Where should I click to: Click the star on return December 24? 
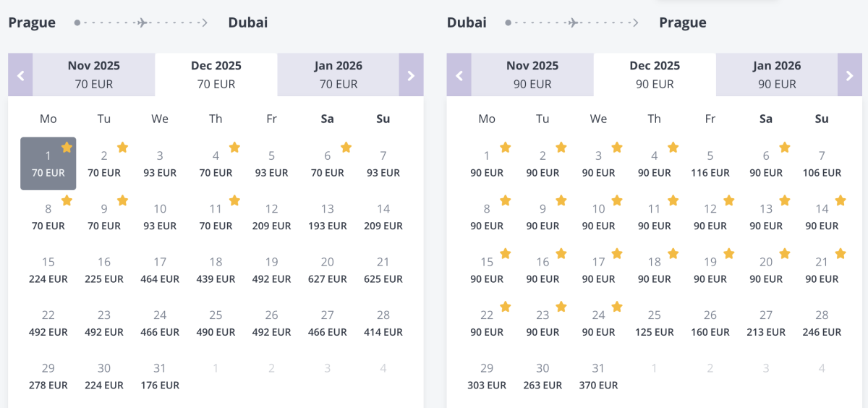click(617, 307)
